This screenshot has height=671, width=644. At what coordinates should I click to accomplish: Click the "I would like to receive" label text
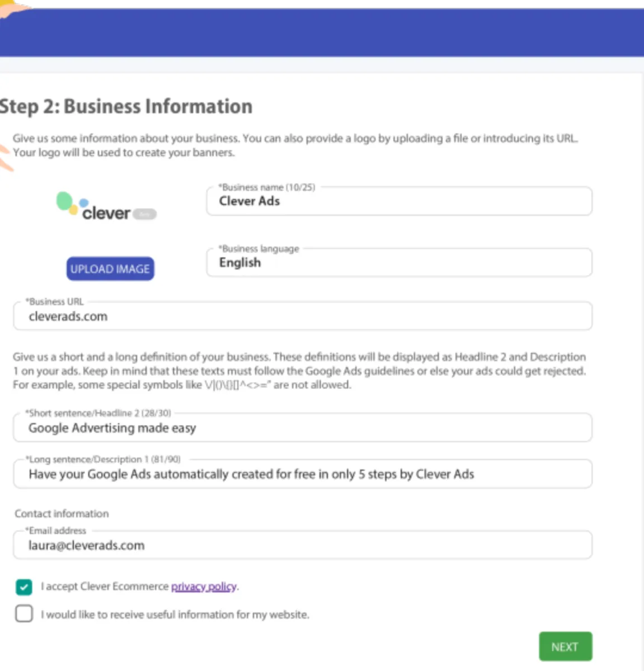(x=175, y=615)
